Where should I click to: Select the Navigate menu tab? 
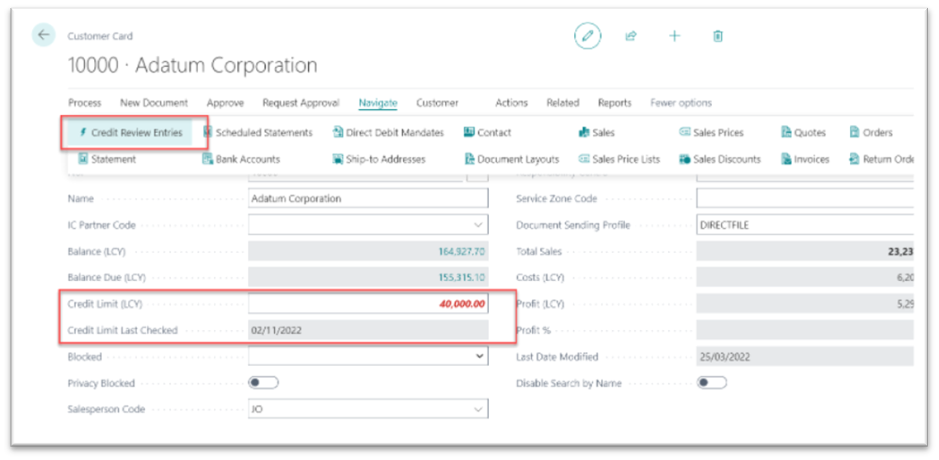pyautogui.click(x=378, y=103)
